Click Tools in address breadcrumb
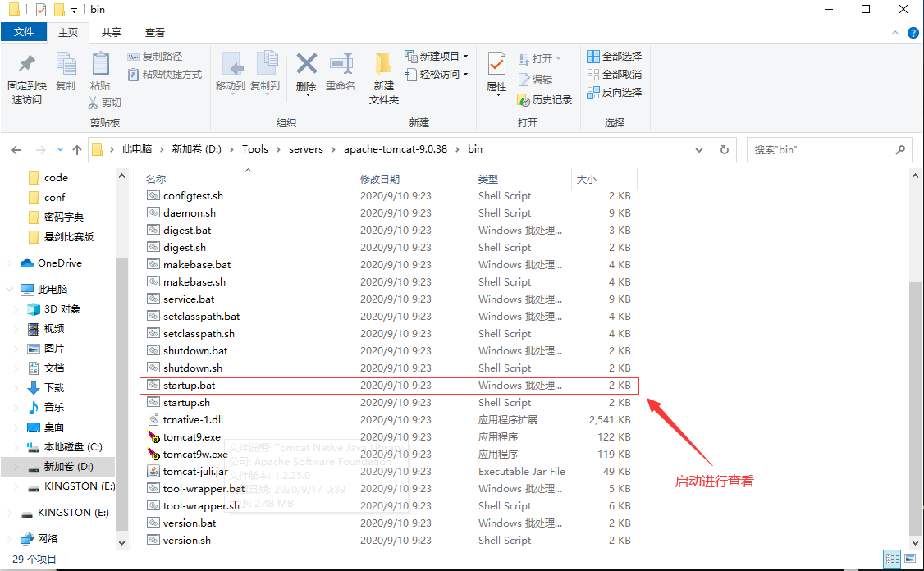This screenshot has height=571, width=924. (254, 149)
